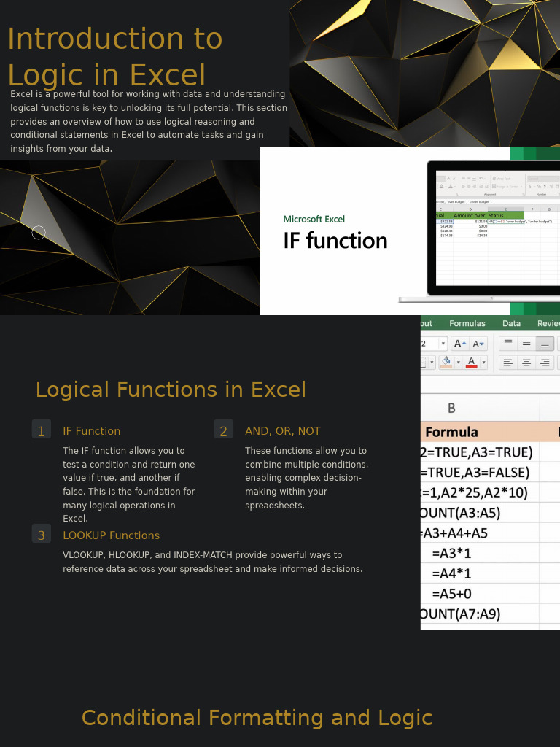This screenshot has height=747, width=560.
Task: Select the =A3*1 cell
Action: (x=480, y=553)
